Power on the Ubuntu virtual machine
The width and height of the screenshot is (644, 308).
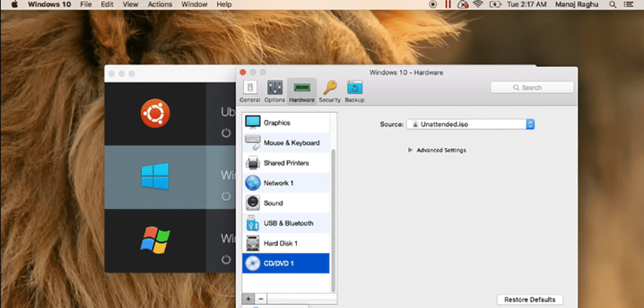click(226, 133)
